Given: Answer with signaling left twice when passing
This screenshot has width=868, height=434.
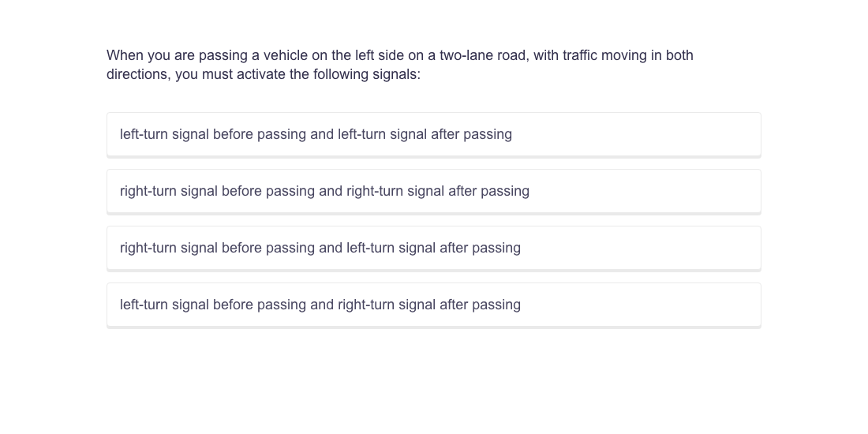Looking at the screenshot, I should [x=433, y=134].
